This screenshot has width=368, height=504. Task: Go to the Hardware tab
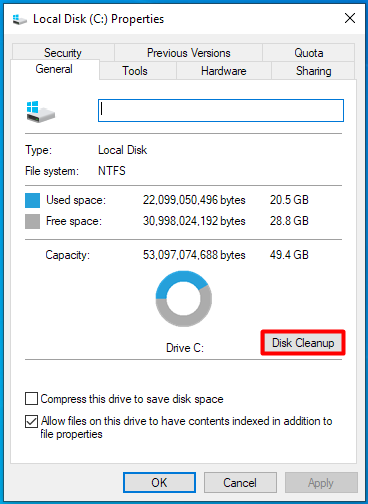(x=224, y=71)
